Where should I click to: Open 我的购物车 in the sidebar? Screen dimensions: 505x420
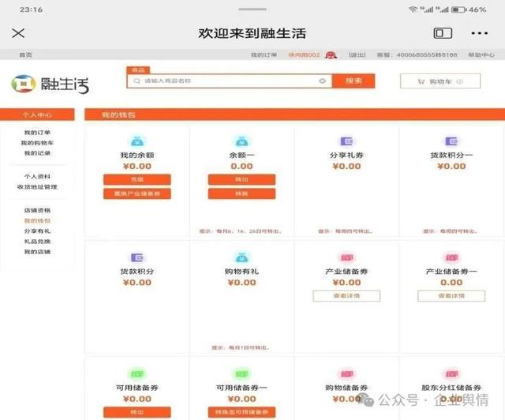pos(37,143)
